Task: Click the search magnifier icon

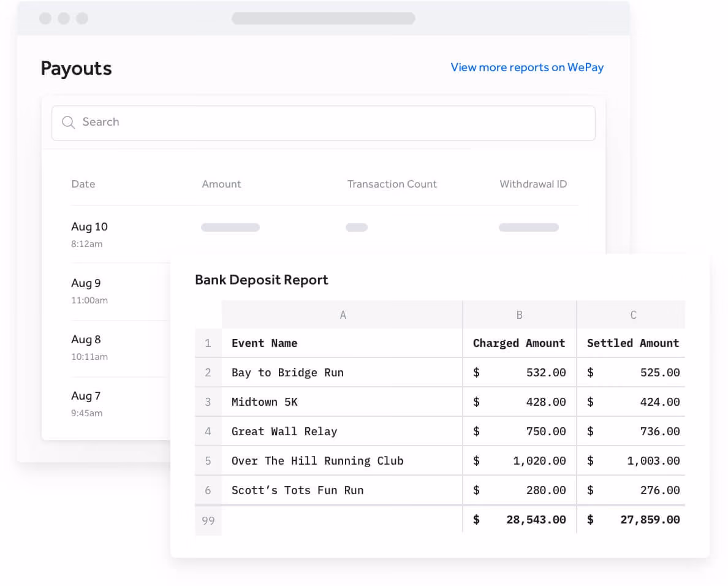Action: [68, 122]
